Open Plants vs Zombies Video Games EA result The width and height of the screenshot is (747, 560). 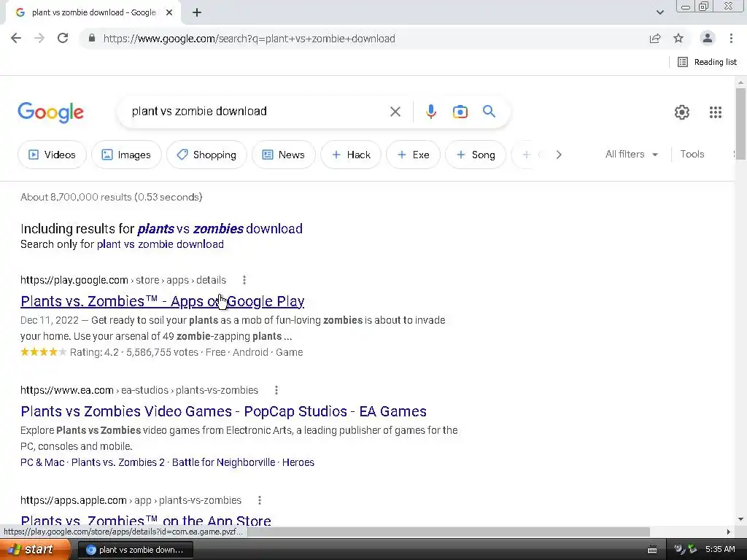click(223, 411)
